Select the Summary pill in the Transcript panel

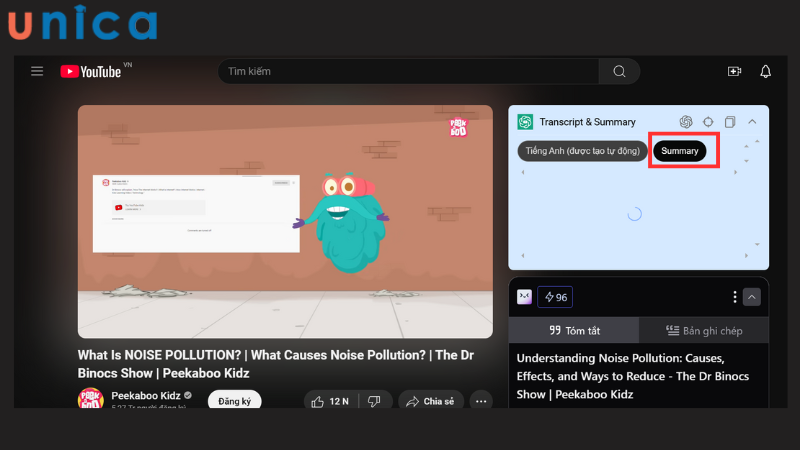coord(680,151)
